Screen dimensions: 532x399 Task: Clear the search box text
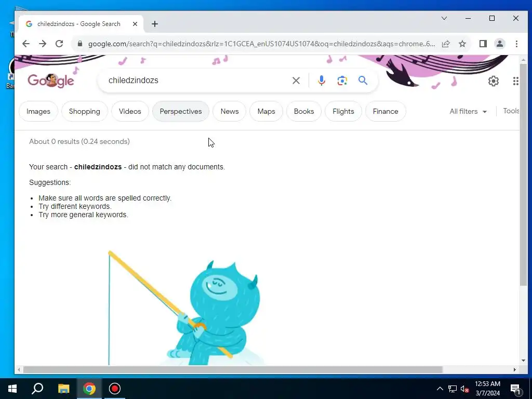[296, 81]
